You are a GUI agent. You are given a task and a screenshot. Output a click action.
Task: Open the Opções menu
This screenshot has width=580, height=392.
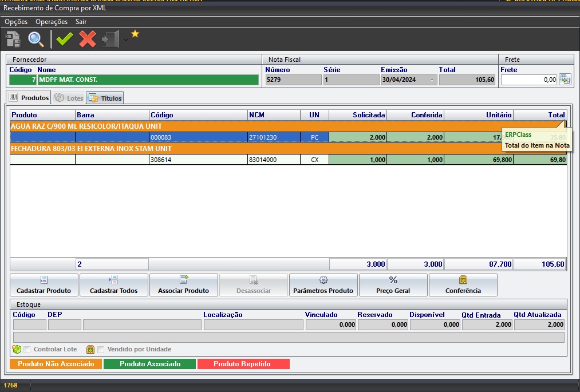16,22
